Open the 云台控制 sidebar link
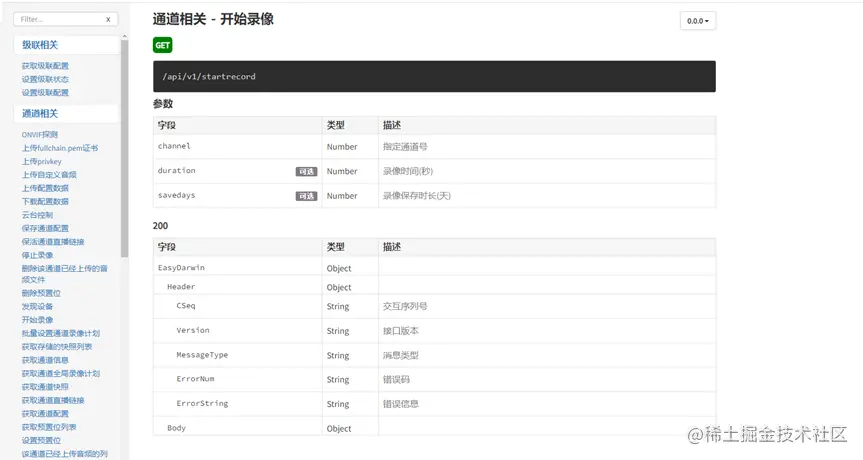Viewport: 863px width, 460px height. [x=37, y=215]
